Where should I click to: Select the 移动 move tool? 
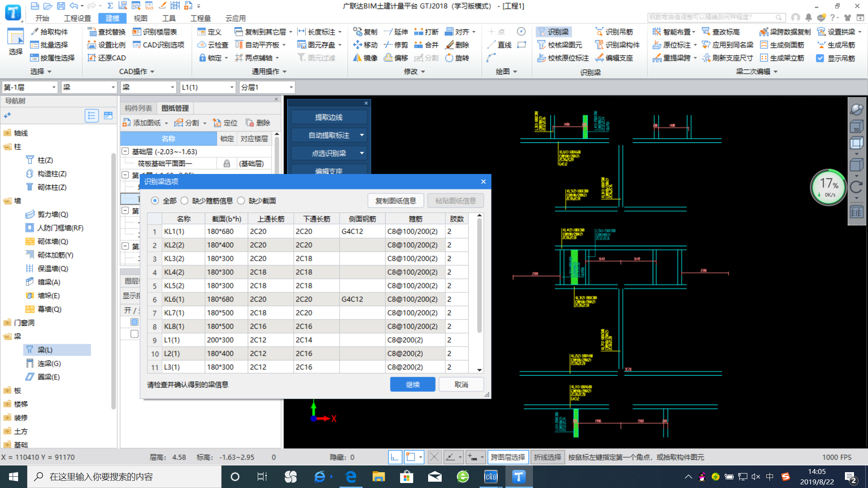[x=365, y=45]
